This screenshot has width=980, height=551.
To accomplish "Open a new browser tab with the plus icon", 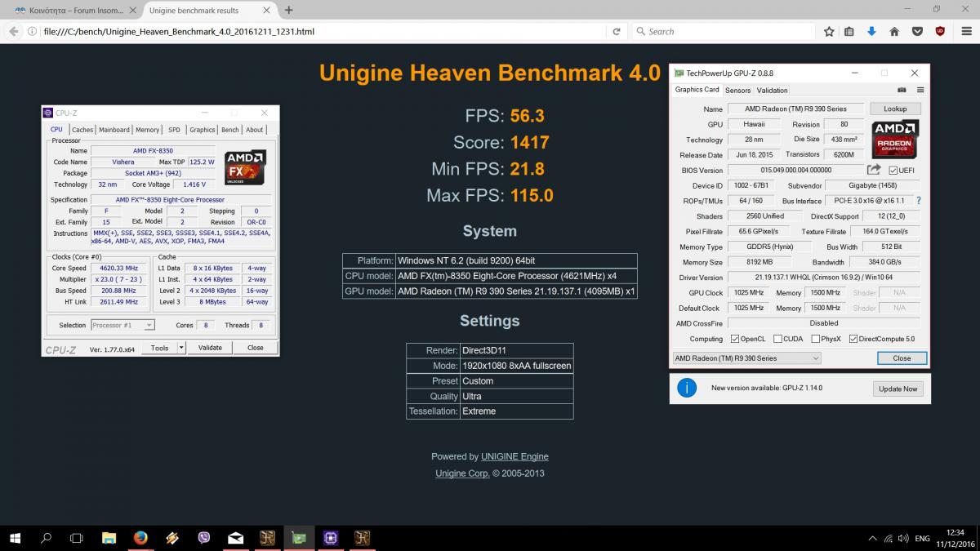I will click(288, 11).
